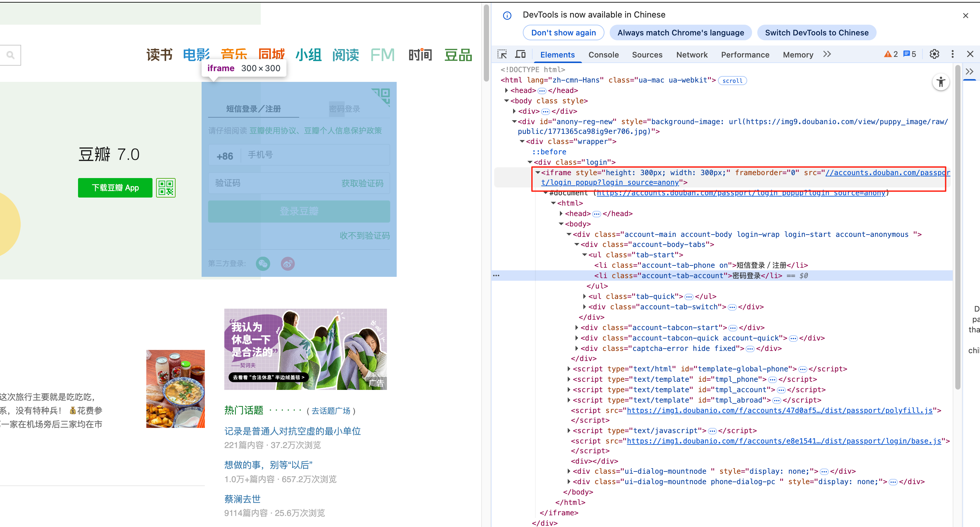This screenshot has height=527, width=980.
Task: Open the 蔡澜去世 topic
Action: click(x=242, y=499)
